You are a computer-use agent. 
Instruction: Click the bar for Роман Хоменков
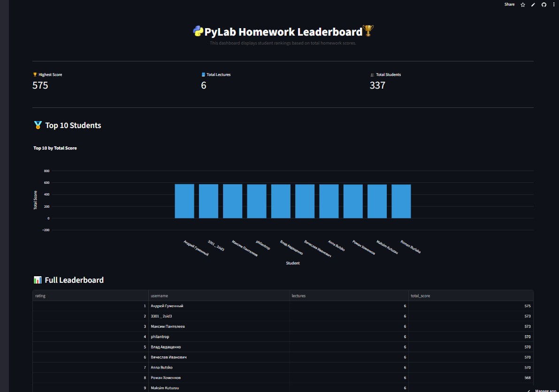coord(353,201)
